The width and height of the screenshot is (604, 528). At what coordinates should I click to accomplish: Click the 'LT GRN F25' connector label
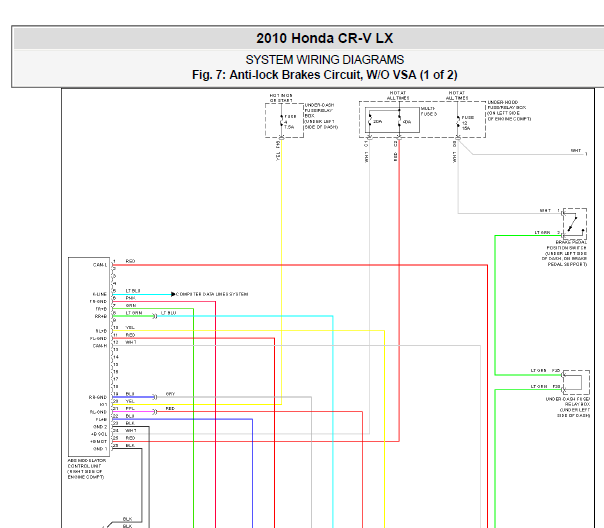point(545,370)
